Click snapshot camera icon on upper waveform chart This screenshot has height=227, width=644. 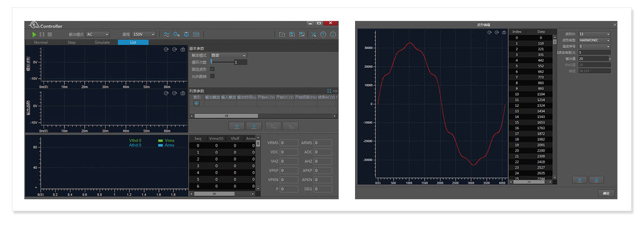click(x=183, y=49)
